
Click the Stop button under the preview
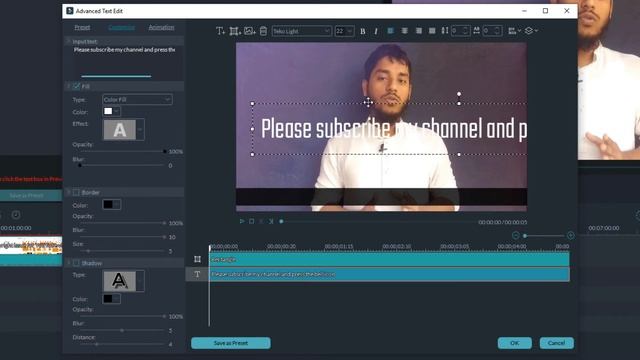pos(251,221)
